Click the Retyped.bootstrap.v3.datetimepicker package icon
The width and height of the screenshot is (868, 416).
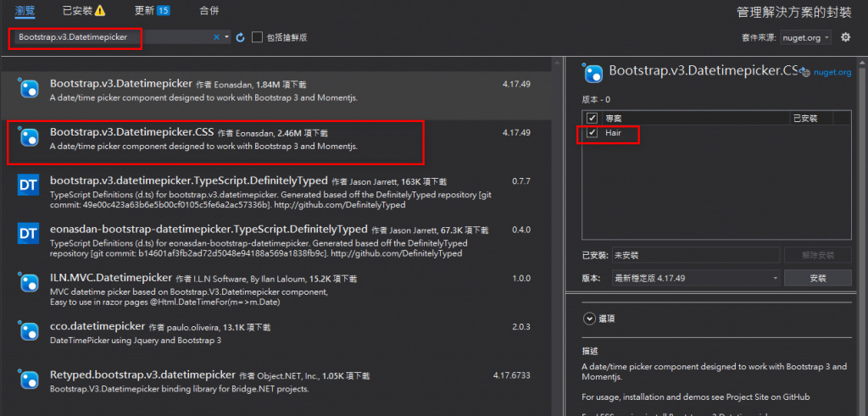tap(28, 380)
